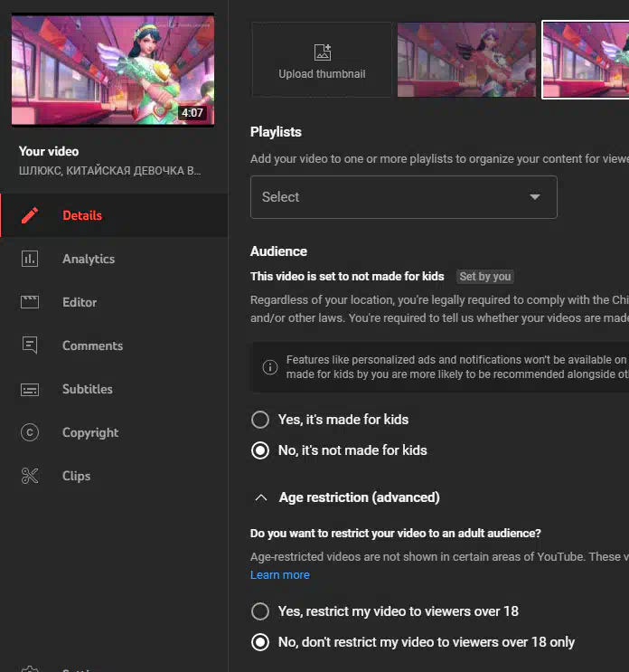Click the Details pencil icon
This screenshot has height=672, width=629.
point(30,215)
